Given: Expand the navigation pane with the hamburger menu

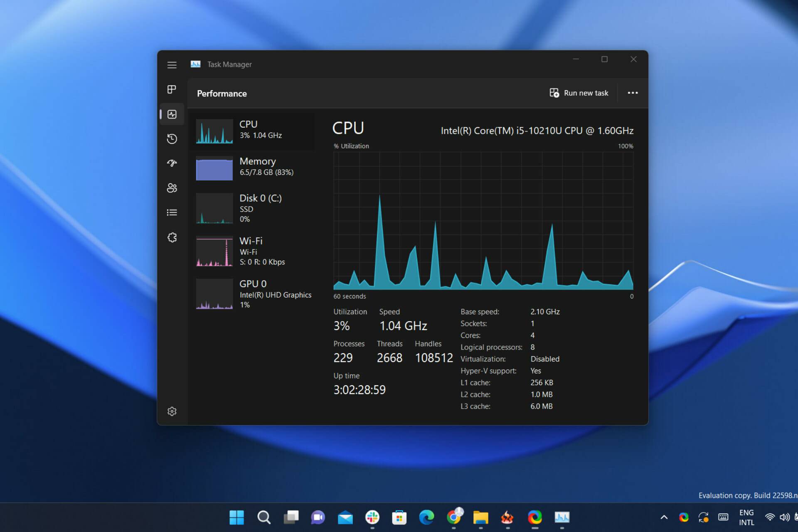Looking at the screenshot, I should click(172, 65).
